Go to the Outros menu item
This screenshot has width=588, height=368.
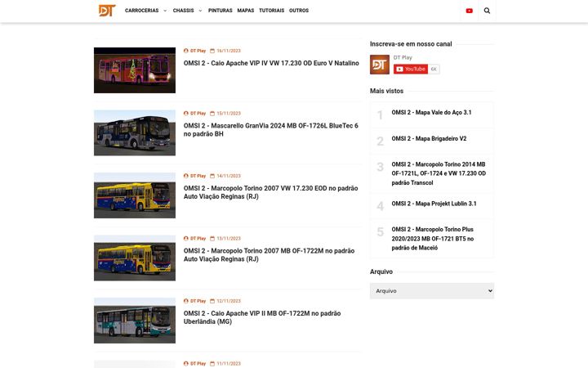point(299,11)
